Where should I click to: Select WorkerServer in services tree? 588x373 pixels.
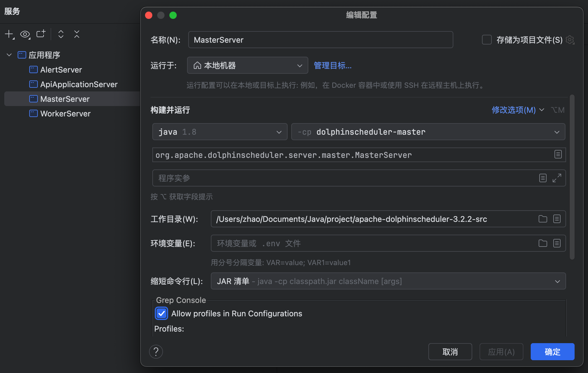[x=65, y=114]
